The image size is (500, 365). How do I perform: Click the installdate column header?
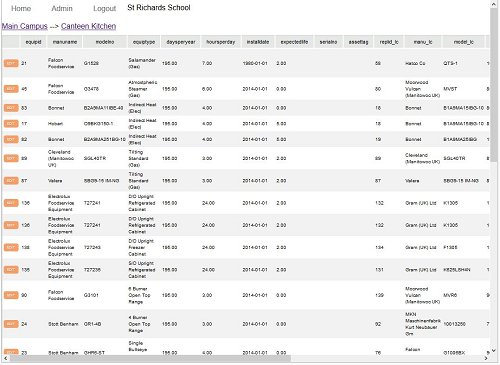pos(258,42)
